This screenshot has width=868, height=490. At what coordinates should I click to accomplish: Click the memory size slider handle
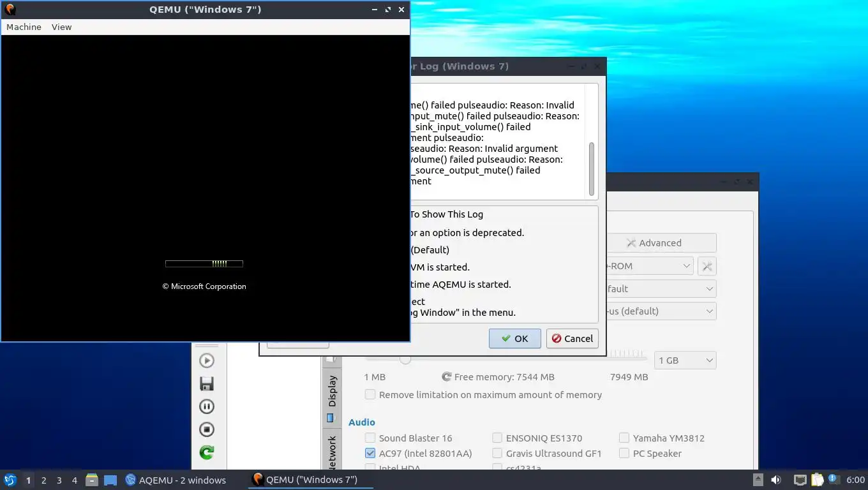(x=405, y=360)
